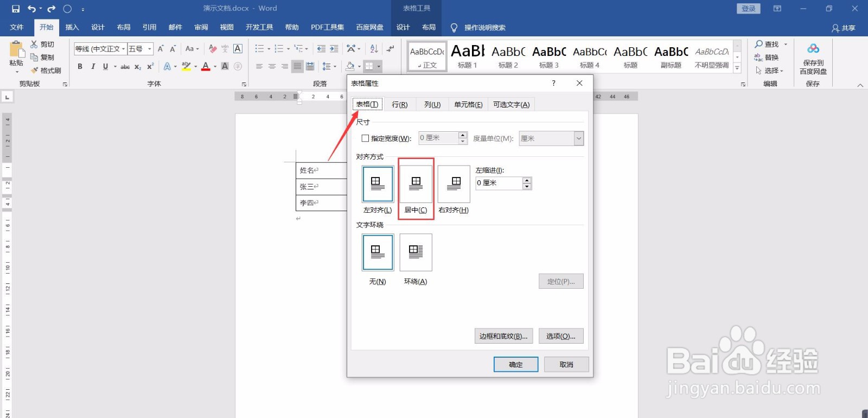The width and height of the screenshot is (868, 418).
Task: Click the decrease indent icon
Action: point(321,49)
